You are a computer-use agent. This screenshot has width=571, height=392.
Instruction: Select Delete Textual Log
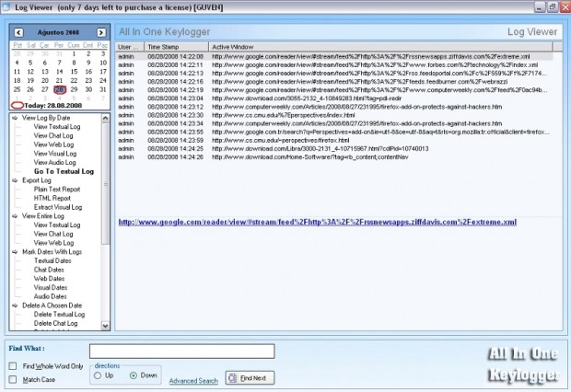(59, 314)
